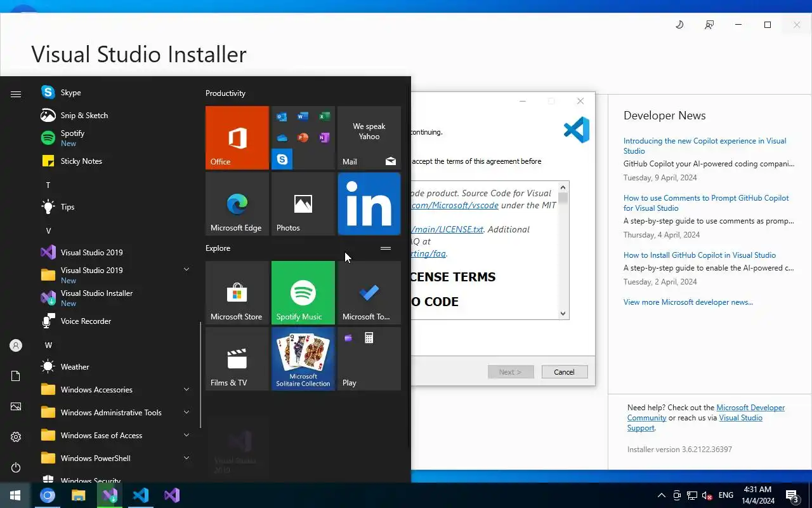
Task: Open Visual Studio Installer in the app list
Action: [x=118, y=298]
